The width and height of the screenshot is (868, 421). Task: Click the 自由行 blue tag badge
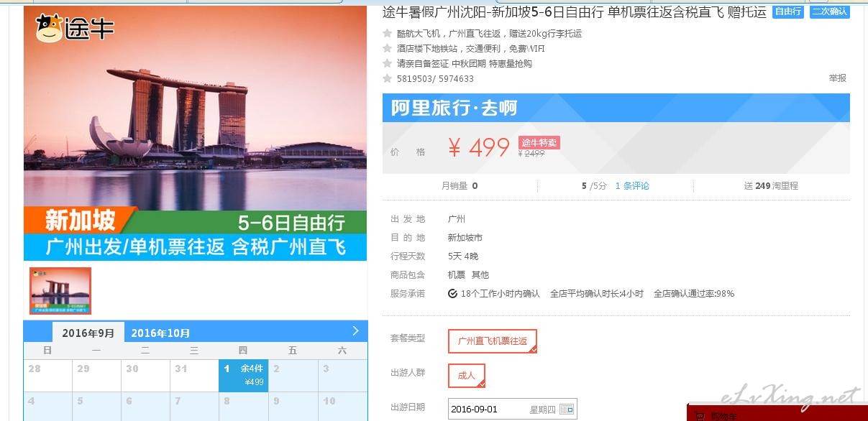[x=788, y=11]
